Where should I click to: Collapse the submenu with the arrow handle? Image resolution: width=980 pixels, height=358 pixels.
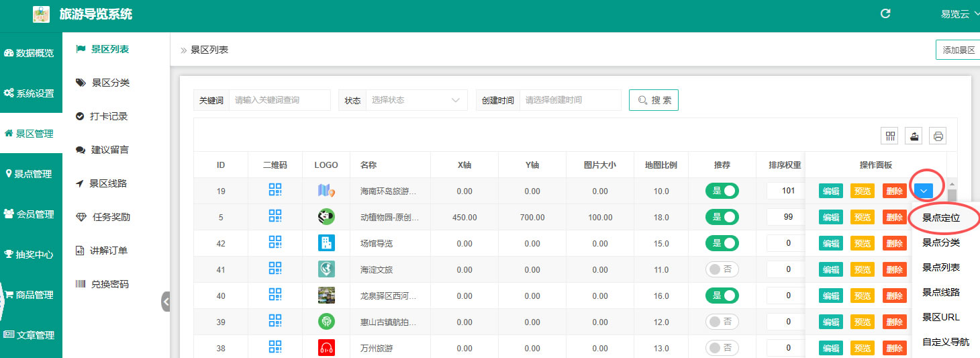coord(166,302)
